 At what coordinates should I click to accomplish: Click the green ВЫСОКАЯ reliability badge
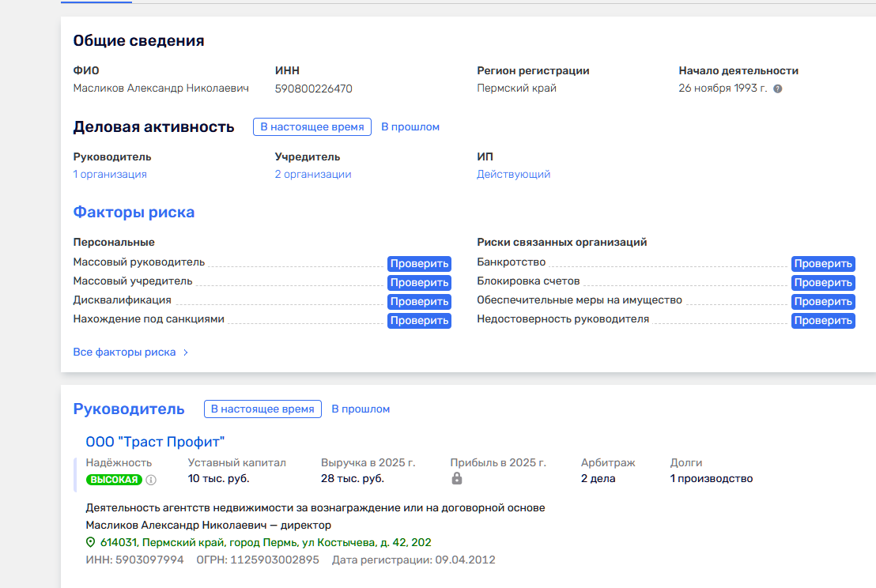click(115, 479)
